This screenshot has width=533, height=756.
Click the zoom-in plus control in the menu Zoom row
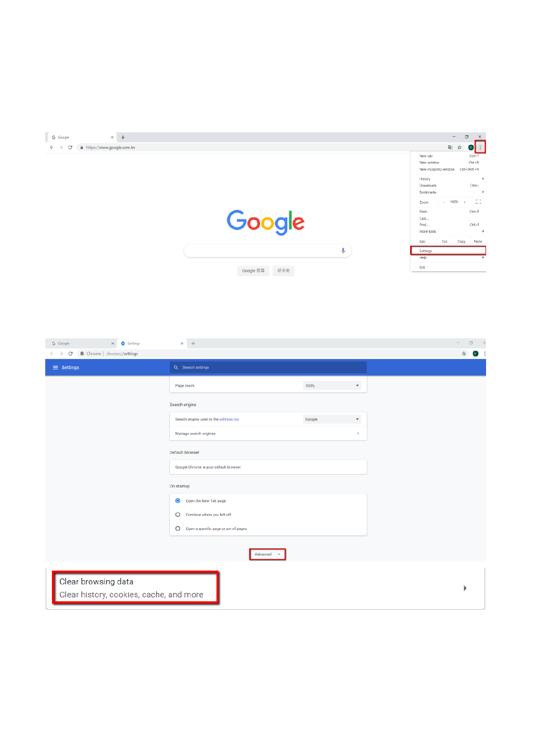[464, 202]
